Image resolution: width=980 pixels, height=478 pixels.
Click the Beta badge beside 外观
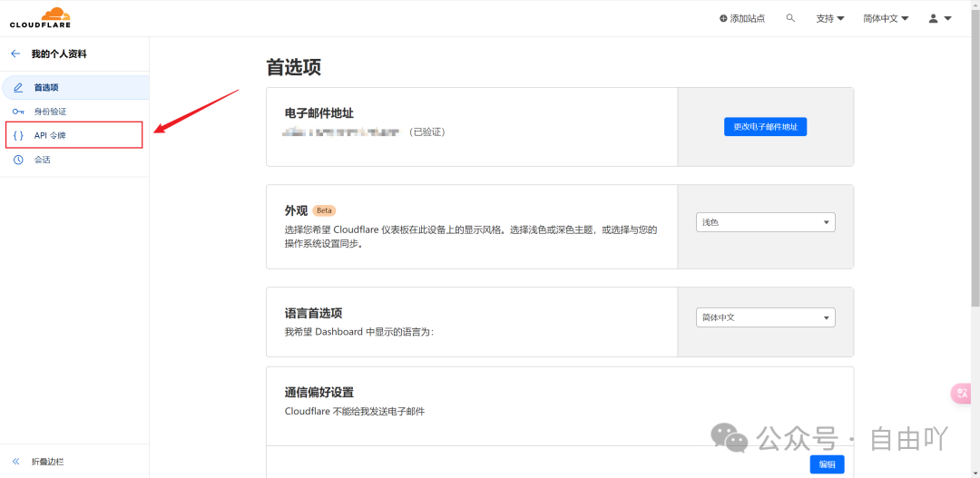pyautogui.click(x=324, y=210)
